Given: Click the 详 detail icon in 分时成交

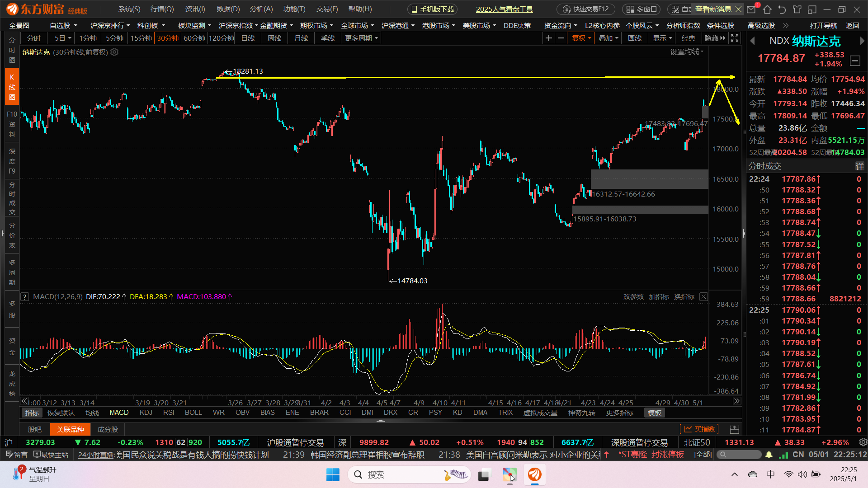Looking at the screenshot, I should 859,166.
